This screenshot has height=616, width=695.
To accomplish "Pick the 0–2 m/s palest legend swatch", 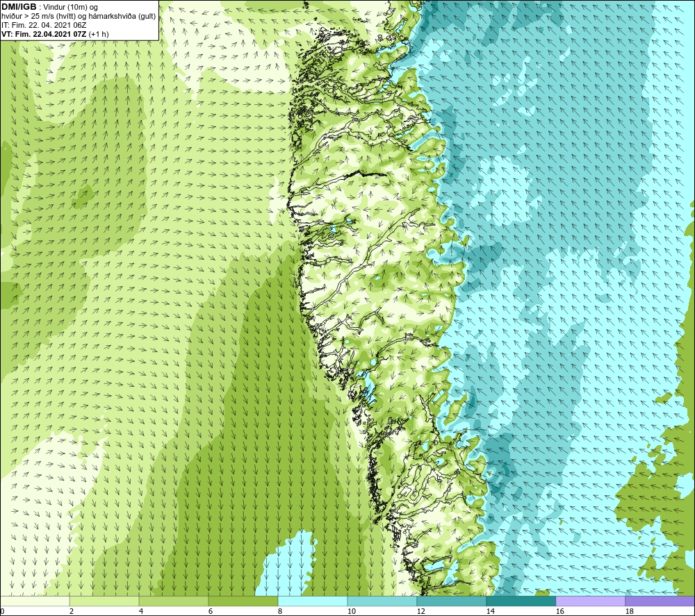I will 35,601.
